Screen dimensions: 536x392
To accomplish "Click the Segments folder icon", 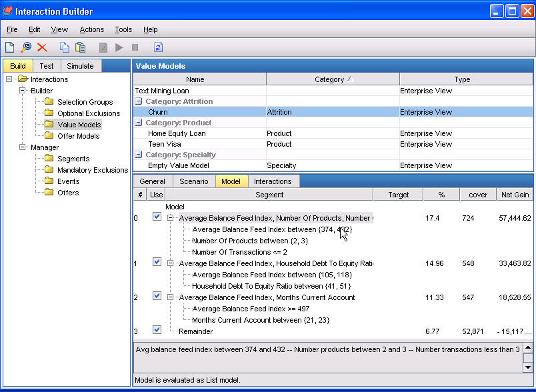I will click(x=49, y=158).
